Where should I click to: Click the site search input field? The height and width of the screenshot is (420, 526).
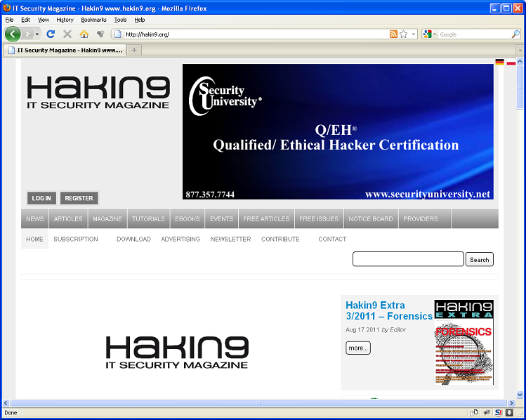pyautogui.click(x=408, y=259)
